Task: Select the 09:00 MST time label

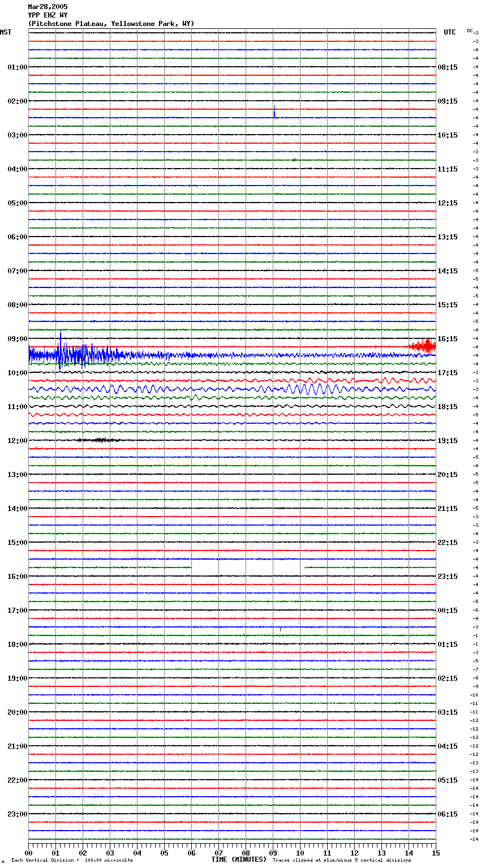Action: pos(17,339)
